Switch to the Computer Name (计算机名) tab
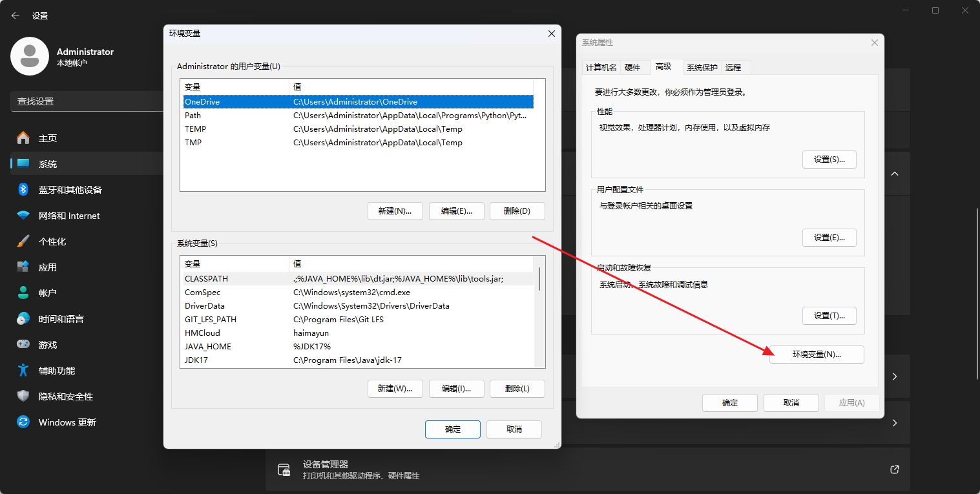Viewport: 980px width, 494px height. (601, 67)
